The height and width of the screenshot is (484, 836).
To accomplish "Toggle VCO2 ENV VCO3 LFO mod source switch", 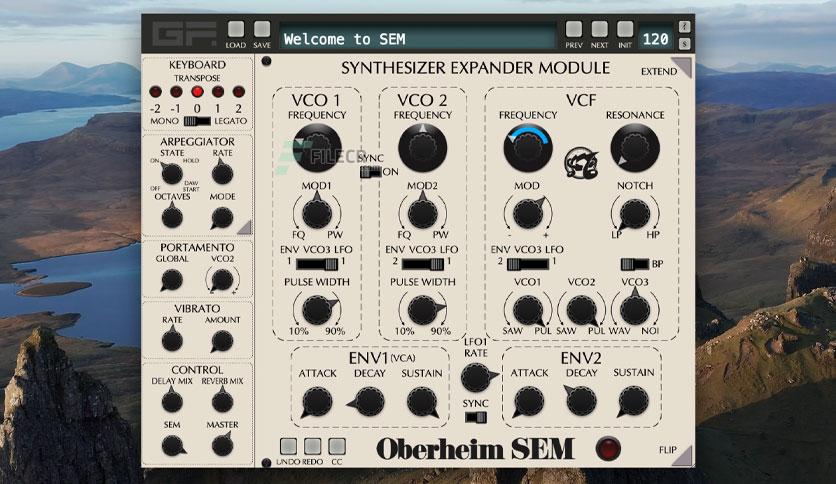I will click(x=422, y=264).
